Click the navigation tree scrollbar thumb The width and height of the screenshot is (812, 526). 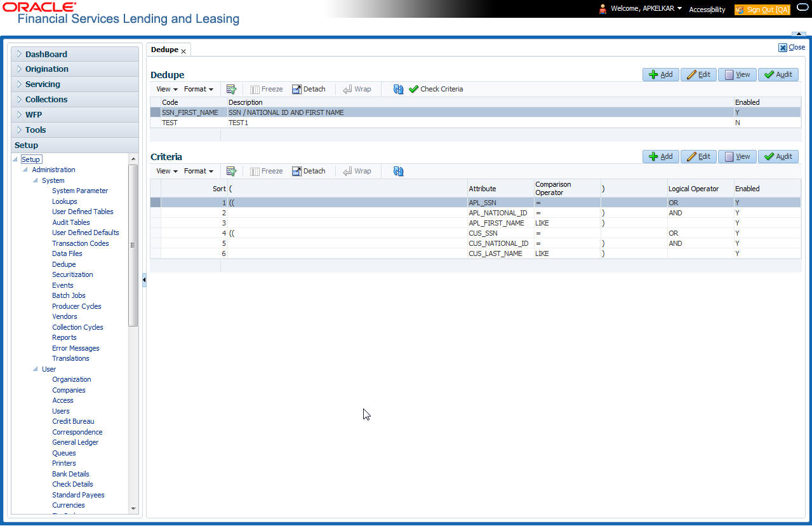tap(133, 245)
